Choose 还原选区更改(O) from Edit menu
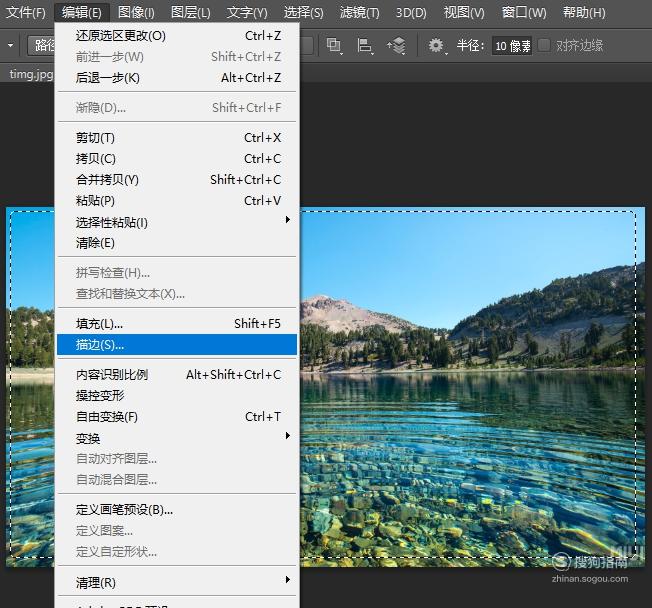This screenshot has width=652, height=608. [177, 36]
